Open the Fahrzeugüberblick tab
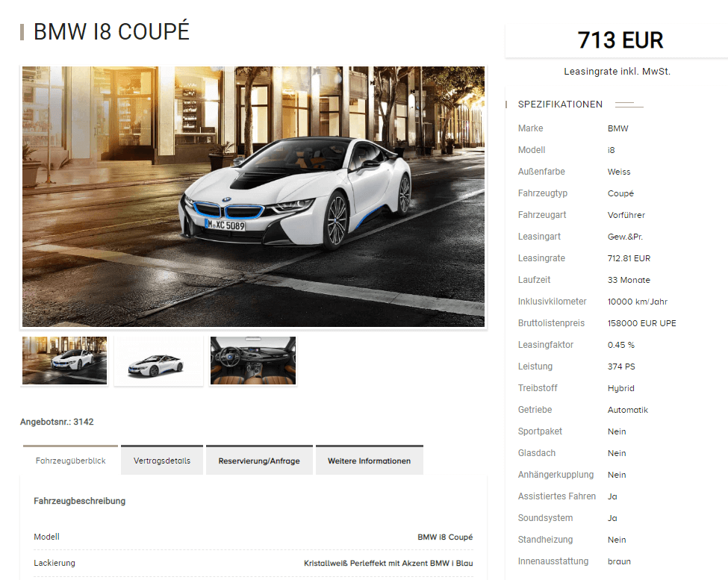Image resolution: width=728 pixels, height=580 pixels. 71,461
